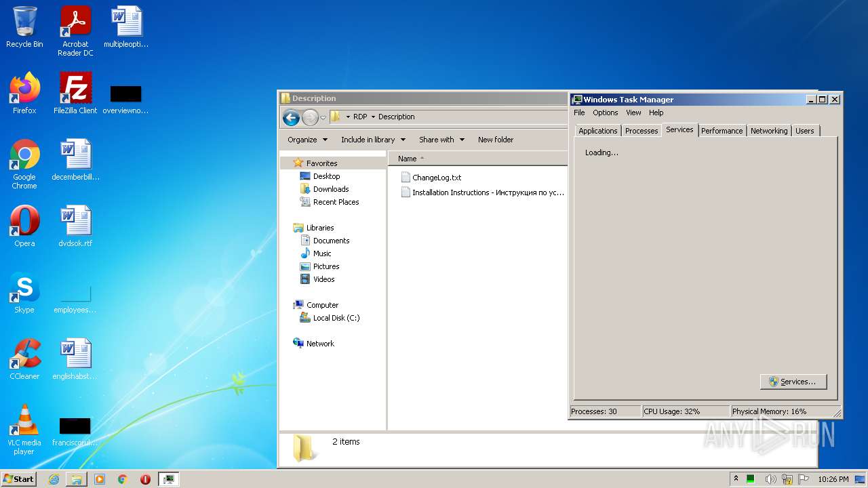Open Windows Media Player taskbar icon
The width and height of the screenshot is (868, 488).
click(100, 479)
